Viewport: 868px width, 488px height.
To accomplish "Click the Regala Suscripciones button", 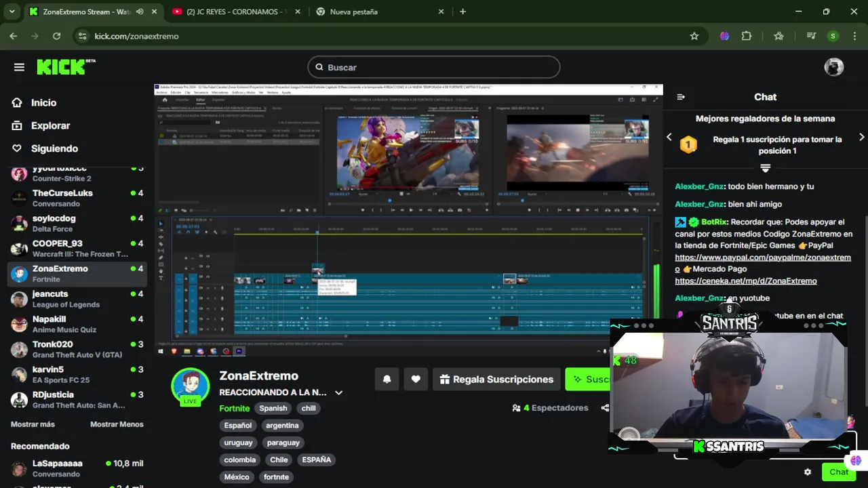I will [496, 380].
